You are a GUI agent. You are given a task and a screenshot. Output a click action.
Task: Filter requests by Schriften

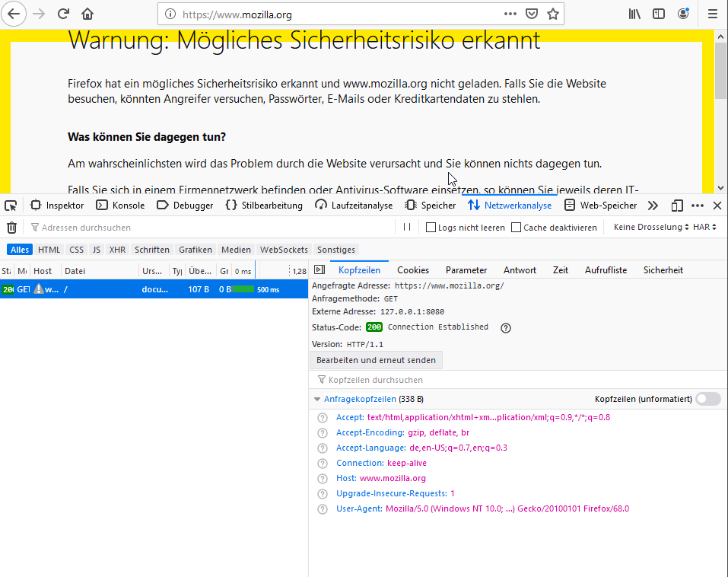tap(152, 250)
